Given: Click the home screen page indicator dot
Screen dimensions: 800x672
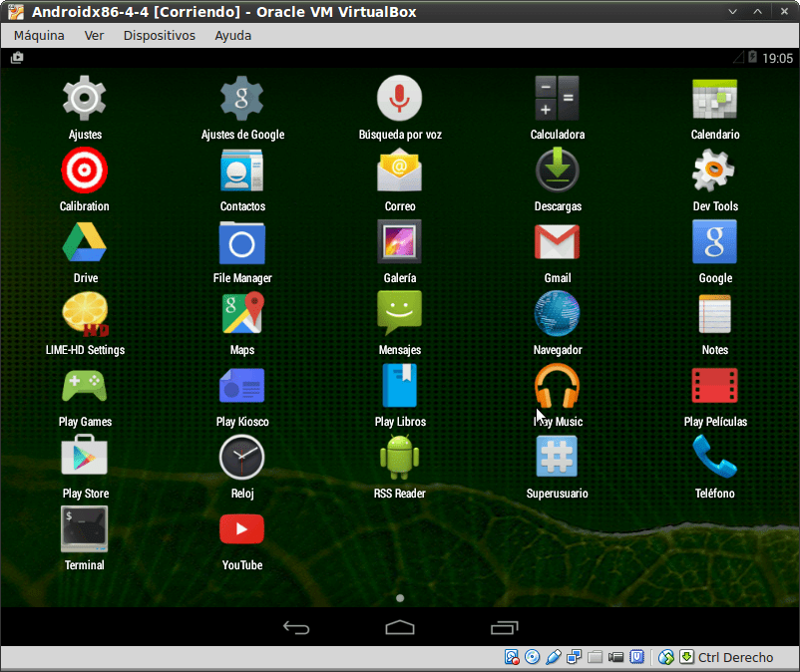Looking at the screenshot, I should pyautogui.click(x=400, y=598).
